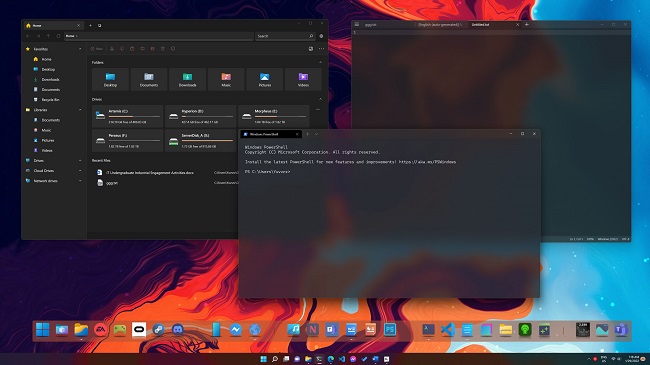Click the Search field in Files
This screenshot has height=365, width=650.
pyautogui.click(x=285, y=36)
